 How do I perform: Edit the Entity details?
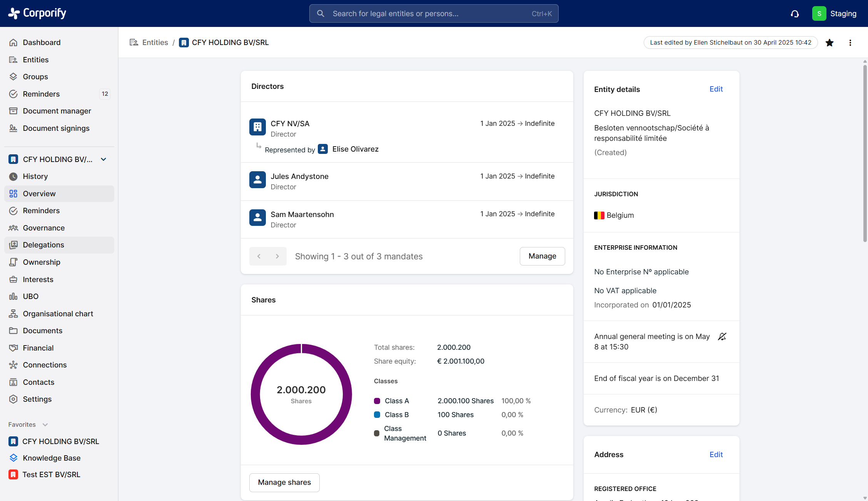(716, 89)
